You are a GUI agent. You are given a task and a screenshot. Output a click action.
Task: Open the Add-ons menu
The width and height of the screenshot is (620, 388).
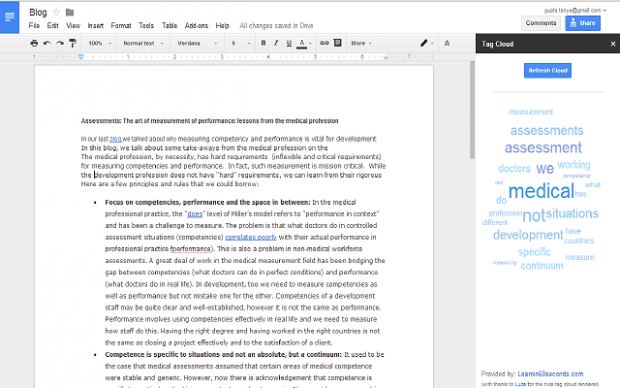click(196, 26)
